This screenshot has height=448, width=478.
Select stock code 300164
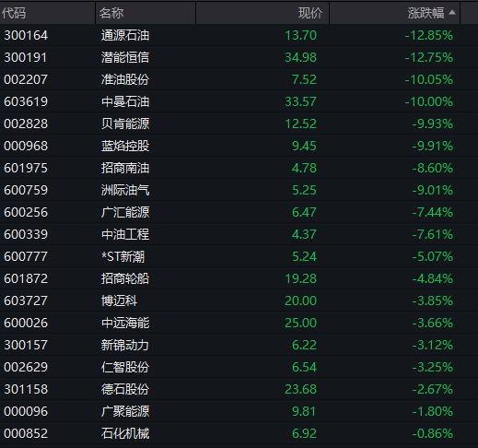[x=26, y=35]
